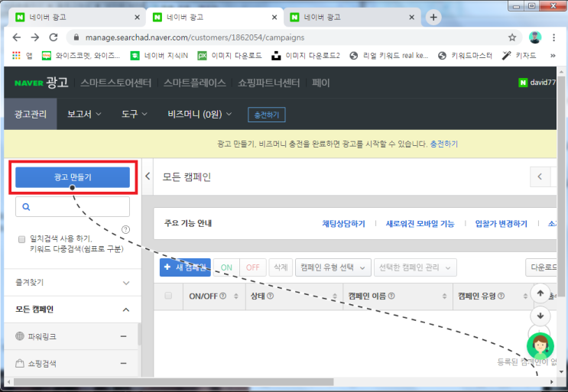The image size is (568, 392).
Task: Open the 페이 menu item
Action: coord(321,83)
